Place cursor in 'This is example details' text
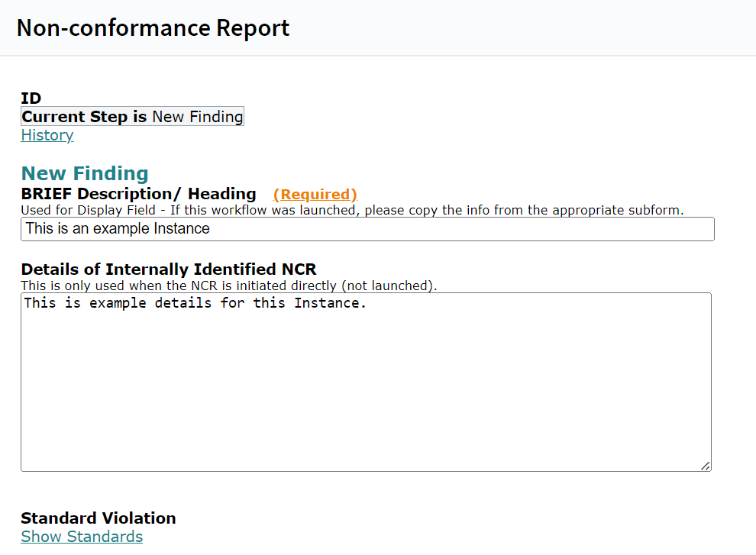 coord(195,303)
